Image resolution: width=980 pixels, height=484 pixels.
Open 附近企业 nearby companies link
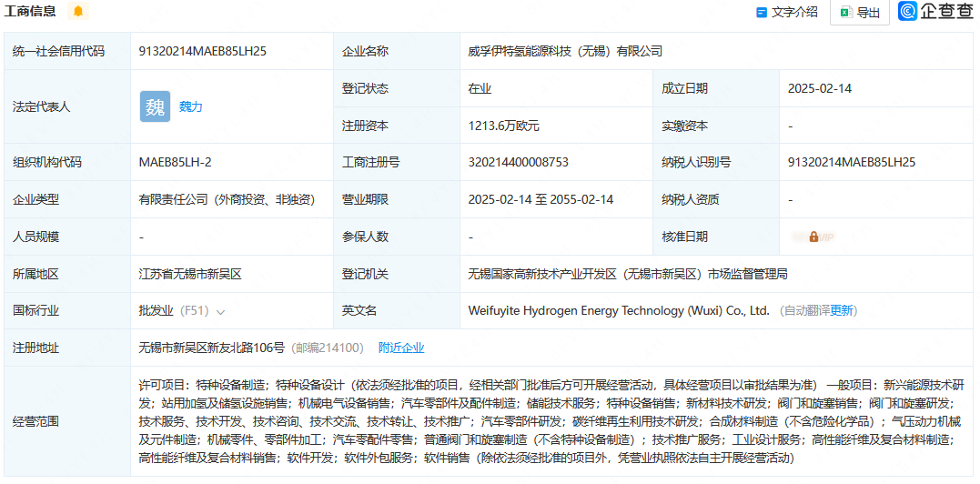(401, 348)
